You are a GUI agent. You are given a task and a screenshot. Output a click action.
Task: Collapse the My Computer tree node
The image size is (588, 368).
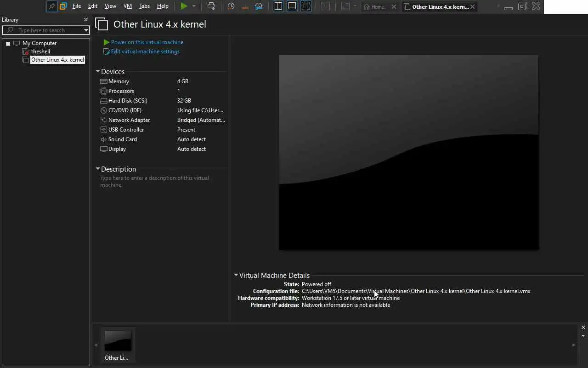pos(8,44)
